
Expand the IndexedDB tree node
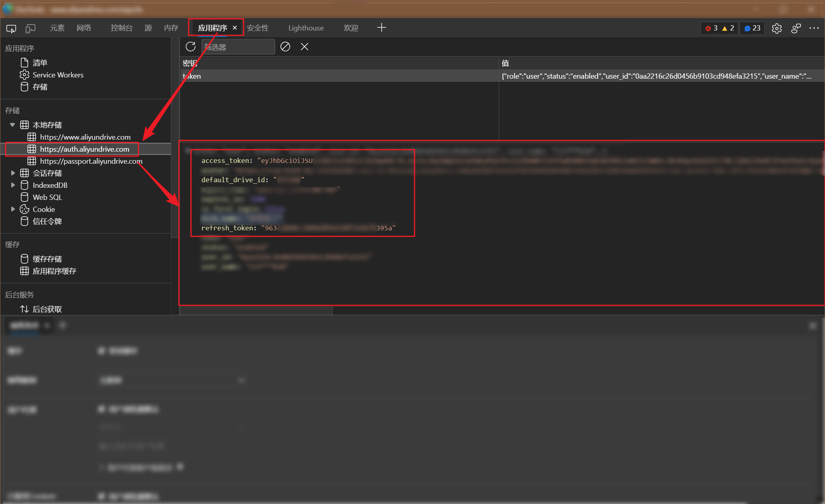pos(12,185)
